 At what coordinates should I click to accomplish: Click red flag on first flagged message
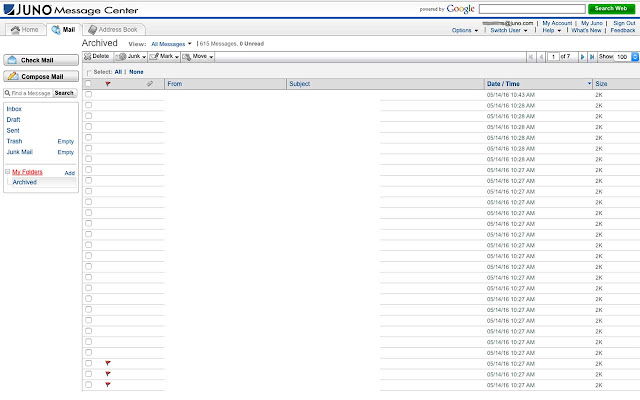(x=108, y=363)
